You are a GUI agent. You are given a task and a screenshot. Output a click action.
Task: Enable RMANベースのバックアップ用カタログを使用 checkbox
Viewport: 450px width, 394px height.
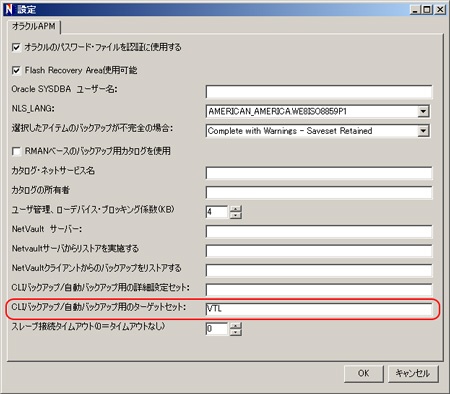click(16, 151)
